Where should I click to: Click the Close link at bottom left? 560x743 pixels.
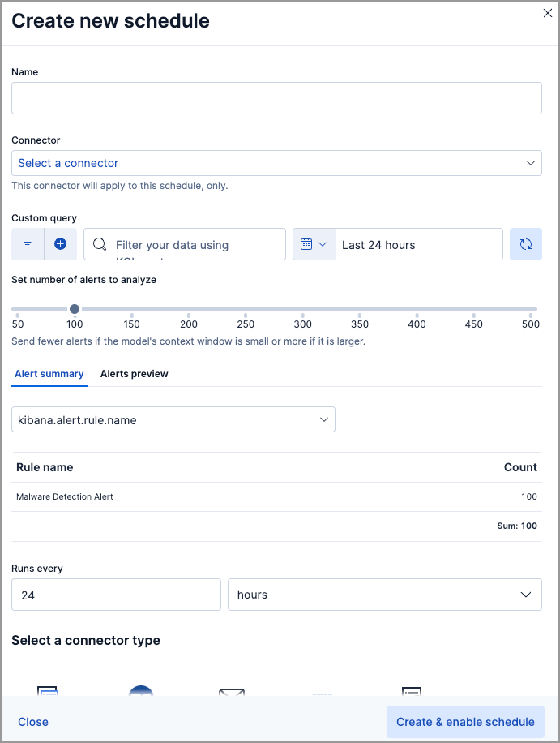point(32,722)
